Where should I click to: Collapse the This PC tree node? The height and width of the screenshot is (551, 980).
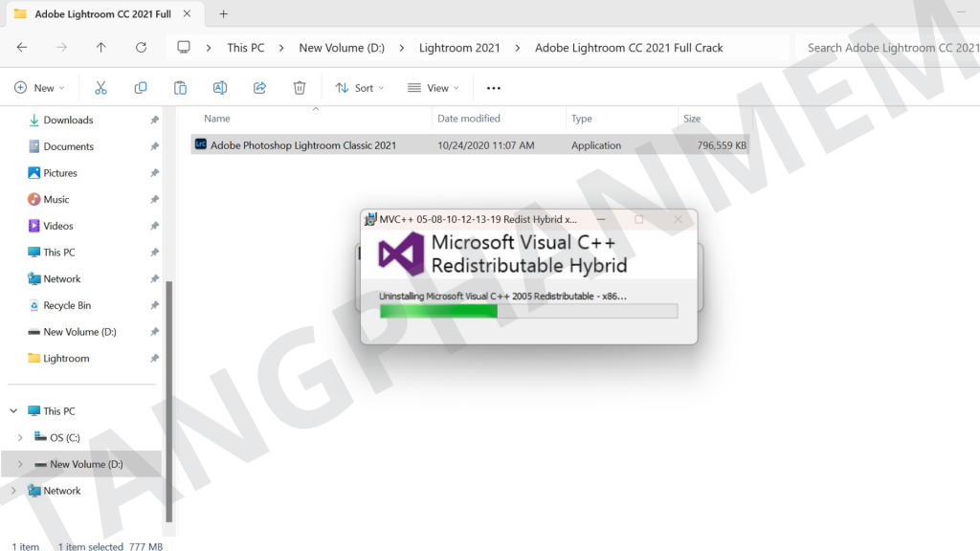[13, 411]
